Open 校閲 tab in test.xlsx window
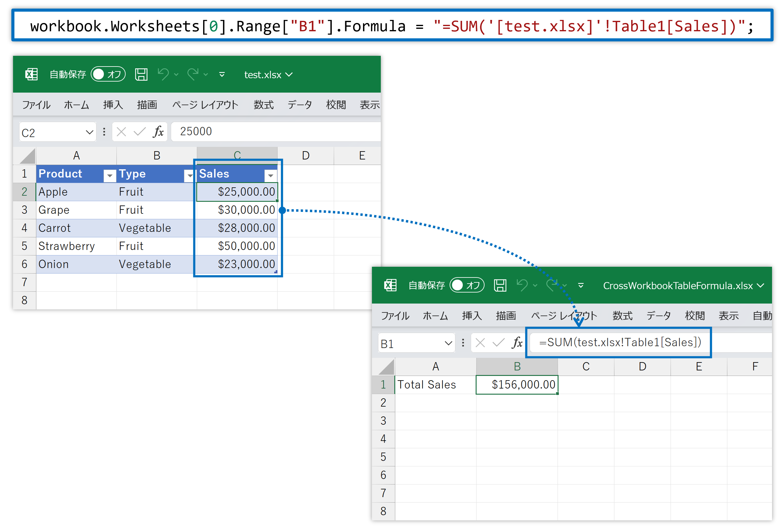 tap(336, 105)
